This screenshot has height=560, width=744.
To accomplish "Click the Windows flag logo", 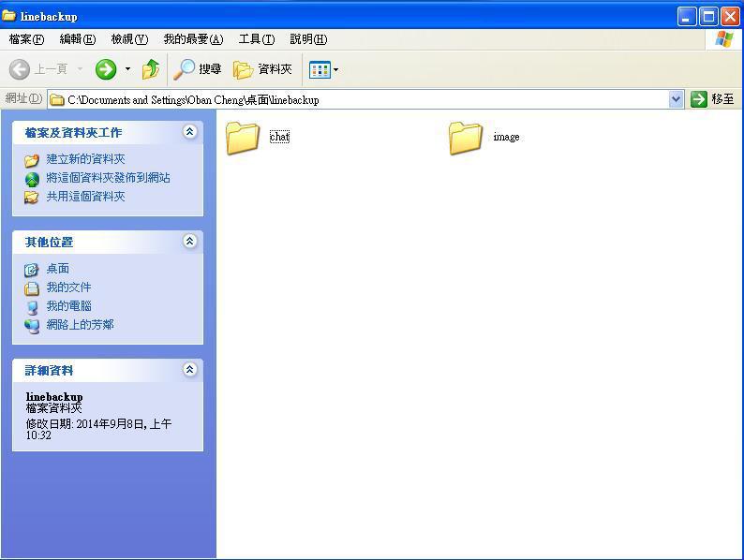I will 723,39.
